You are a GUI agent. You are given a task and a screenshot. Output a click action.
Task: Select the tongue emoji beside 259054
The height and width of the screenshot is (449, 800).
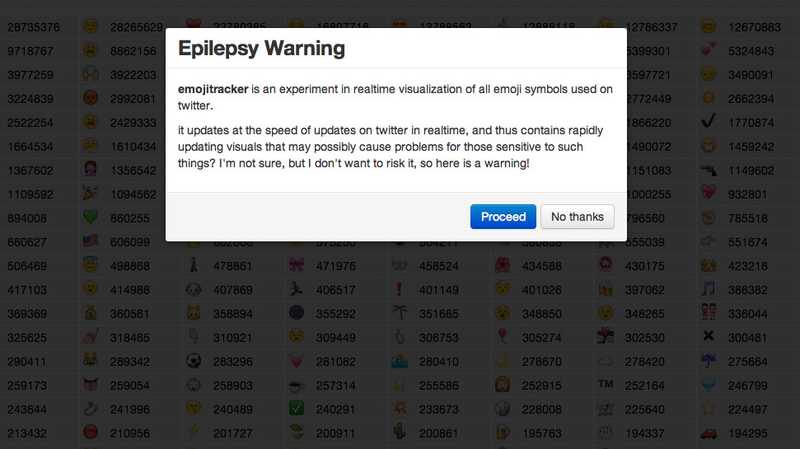pyautogui.click(x=90, y=384)
